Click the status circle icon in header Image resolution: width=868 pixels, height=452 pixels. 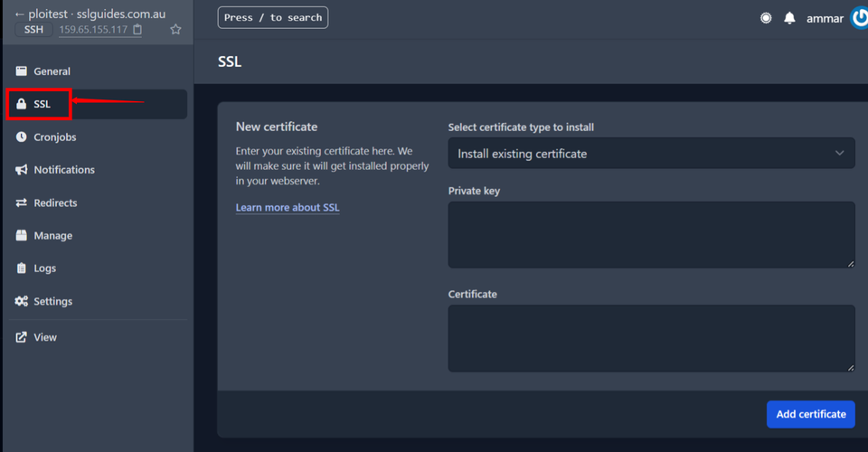tap(766, 18)
